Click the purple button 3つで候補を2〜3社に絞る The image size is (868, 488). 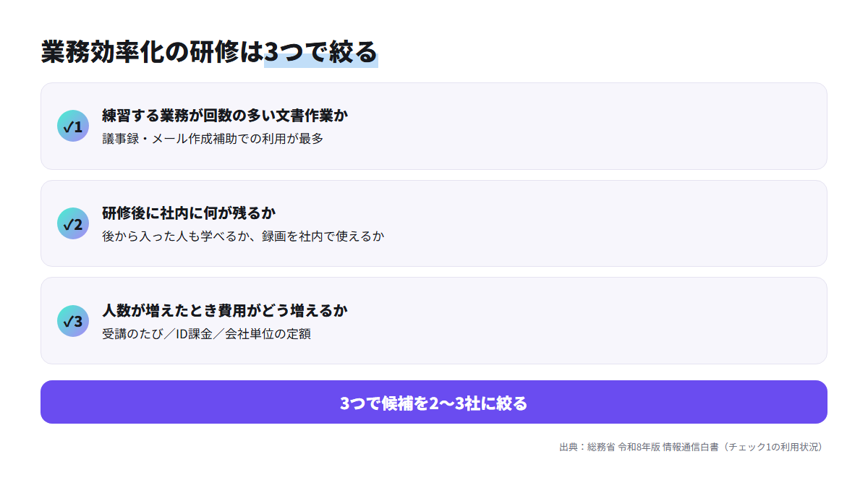click(x=434, y=402)
